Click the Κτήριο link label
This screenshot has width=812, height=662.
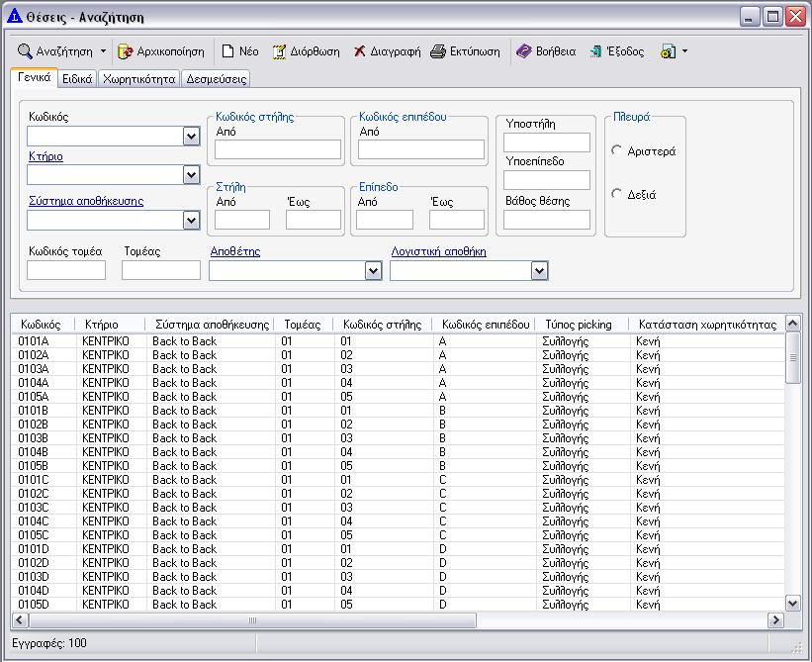tap(46, 156)
